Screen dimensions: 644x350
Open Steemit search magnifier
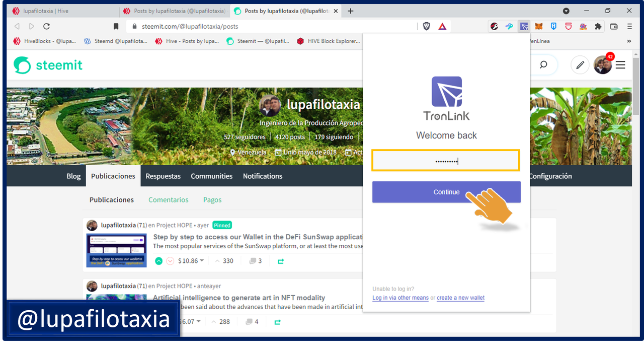click(543, 64)
